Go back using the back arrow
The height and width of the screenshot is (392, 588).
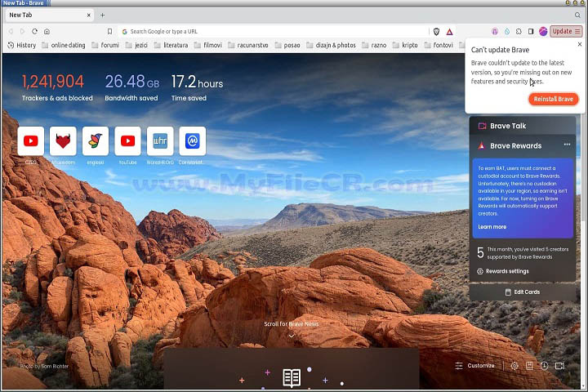[11, 32]
